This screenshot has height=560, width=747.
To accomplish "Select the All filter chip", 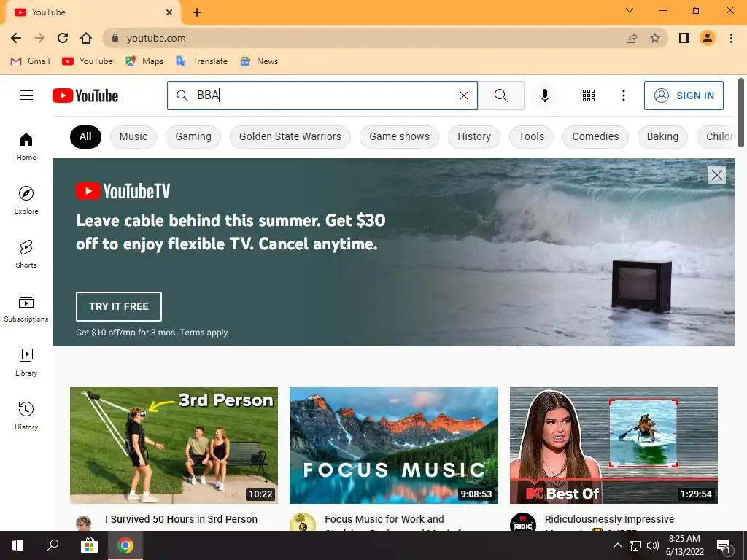I will (85, 136).
